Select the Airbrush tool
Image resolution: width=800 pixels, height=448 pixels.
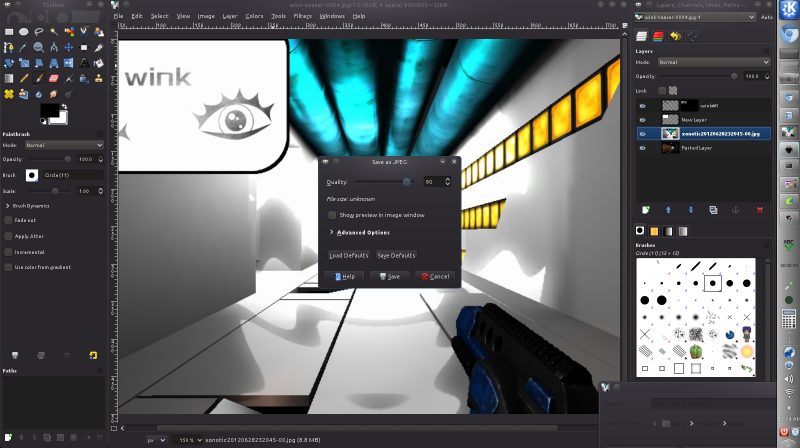pos(69,79)
